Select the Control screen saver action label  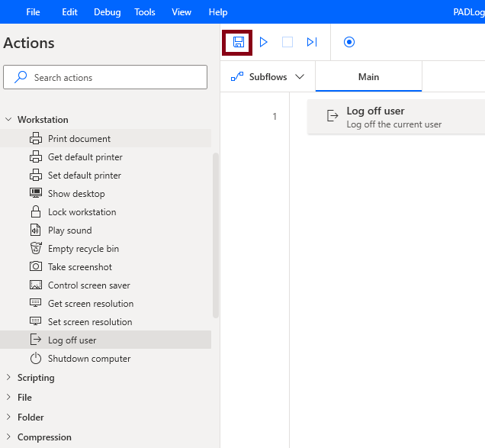pyautogui.click(x=88, y=285)
